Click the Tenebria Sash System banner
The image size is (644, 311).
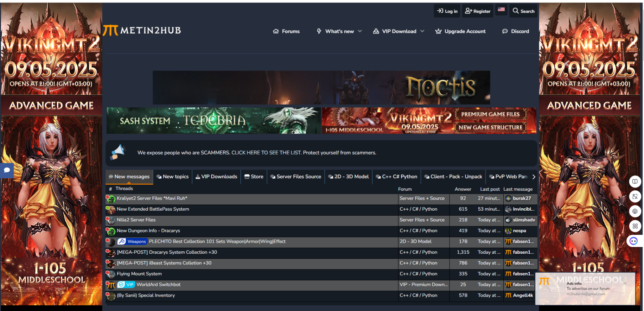click(214, 121)
